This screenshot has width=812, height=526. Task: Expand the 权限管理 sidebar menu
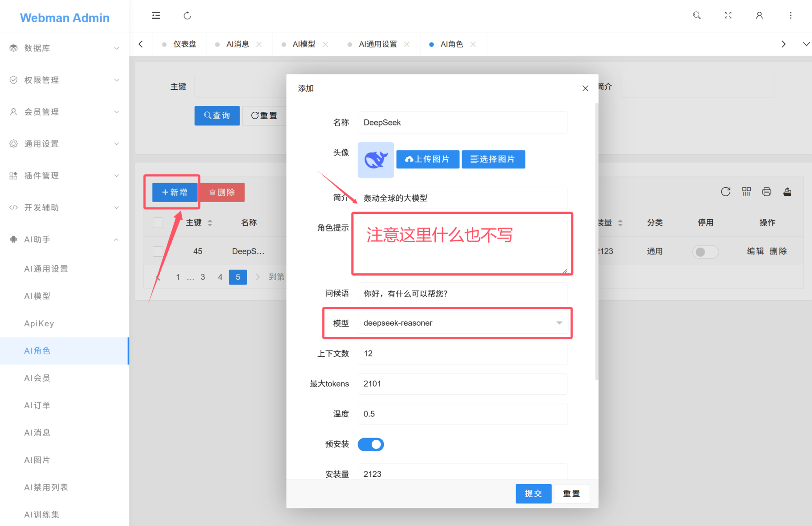pyautogui.click(x=65, y=80)
